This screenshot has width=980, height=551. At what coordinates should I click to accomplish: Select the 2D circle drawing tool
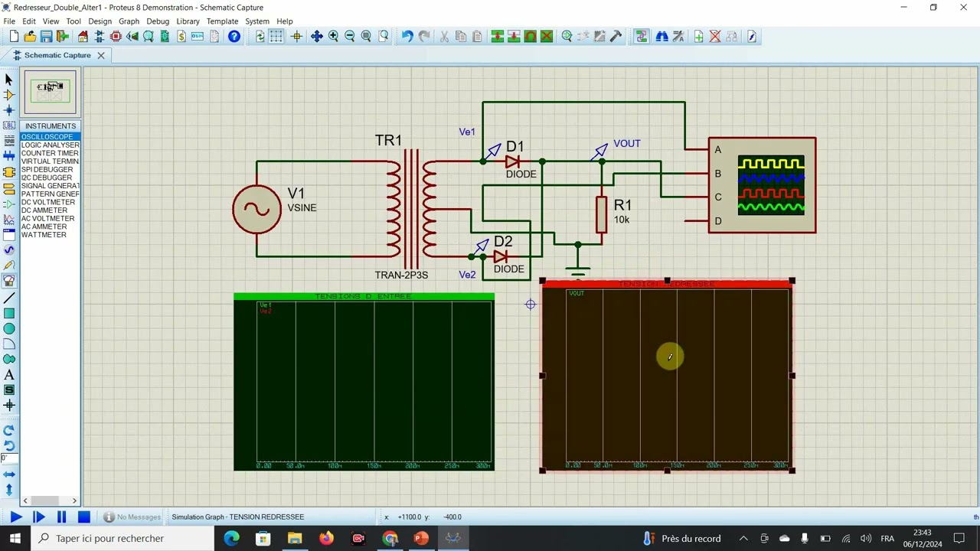coord(9,328)
